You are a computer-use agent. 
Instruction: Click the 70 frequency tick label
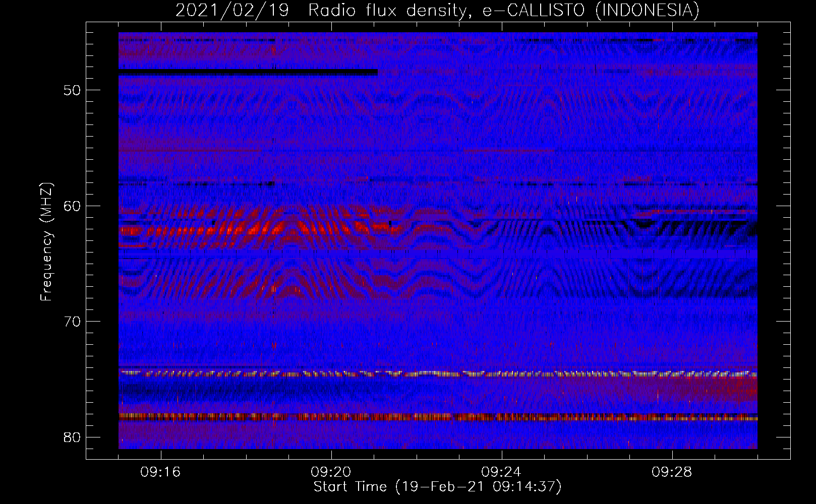73,322
